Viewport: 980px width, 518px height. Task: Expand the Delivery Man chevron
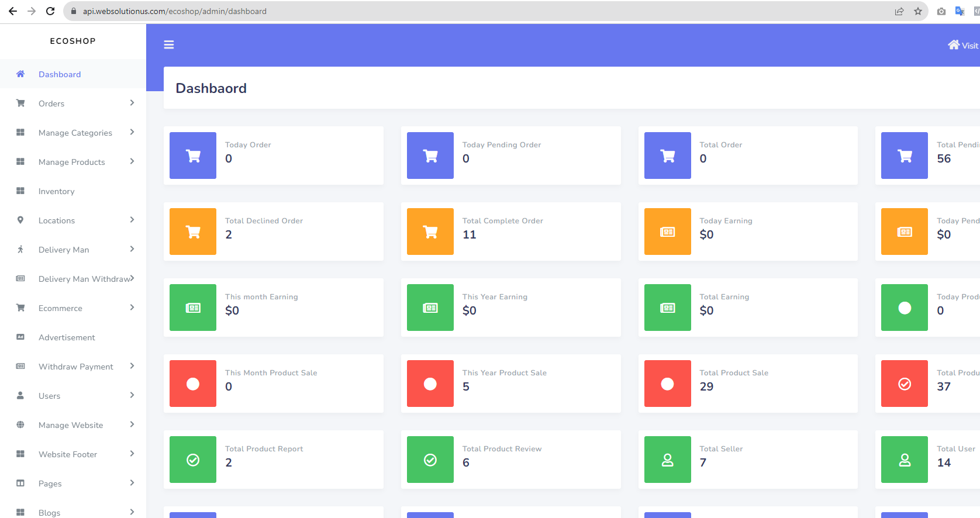(132, 249)
